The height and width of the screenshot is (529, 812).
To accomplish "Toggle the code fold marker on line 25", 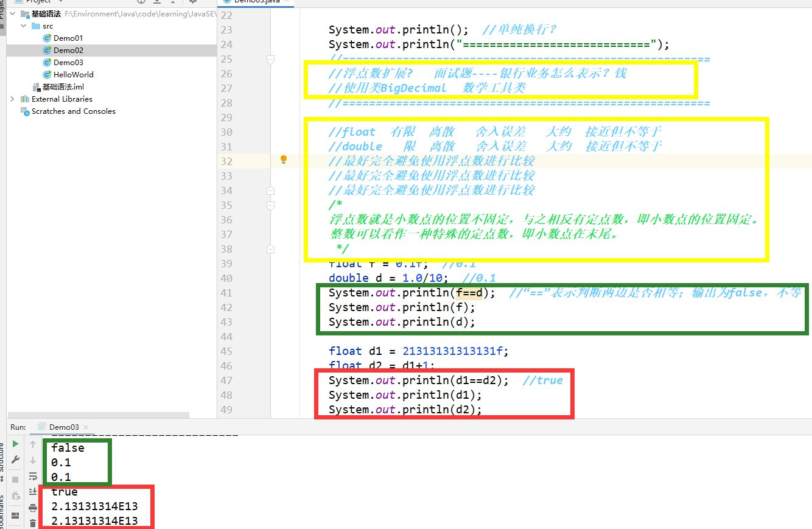I will [x=271, y=59].
